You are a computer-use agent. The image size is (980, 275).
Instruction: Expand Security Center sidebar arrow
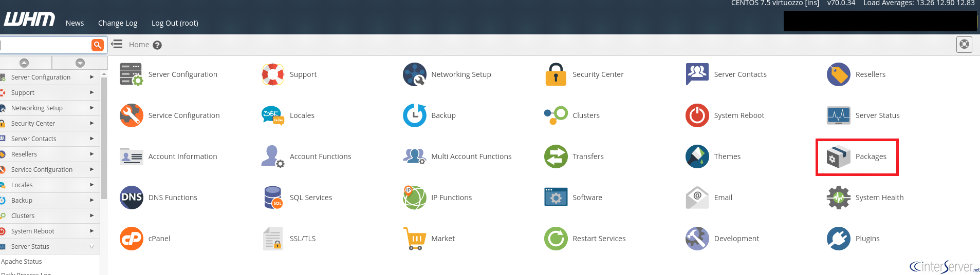tap(91, 123)
